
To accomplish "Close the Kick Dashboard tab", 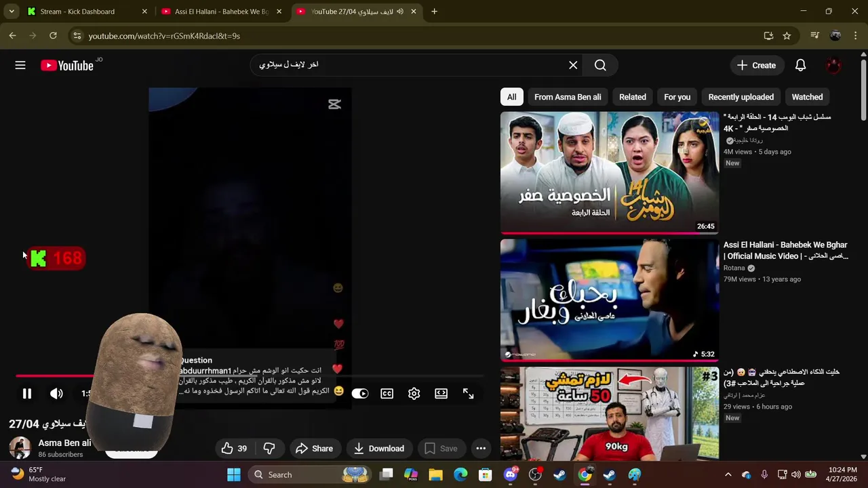I will 144,12.
